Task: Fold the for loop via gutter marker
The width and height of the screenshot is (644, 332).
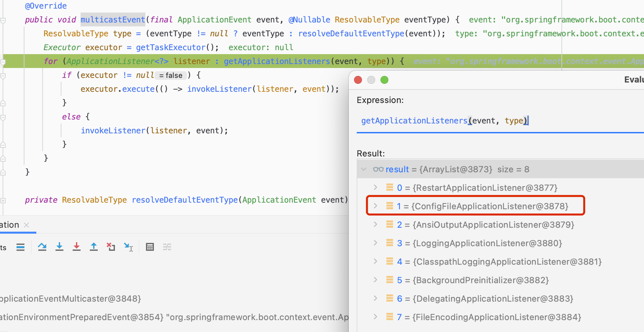Action: pos(3,62)
